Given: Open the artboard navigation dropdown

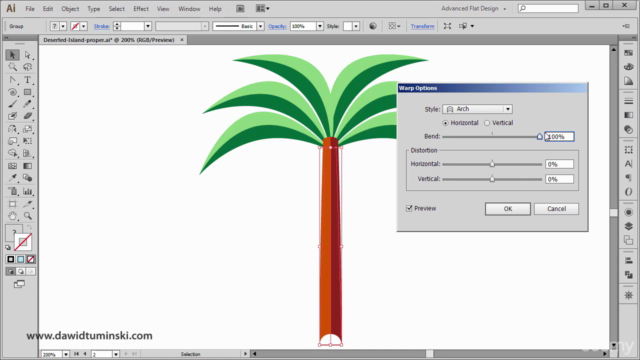Looking at the screenshot, I should point(116,354).
